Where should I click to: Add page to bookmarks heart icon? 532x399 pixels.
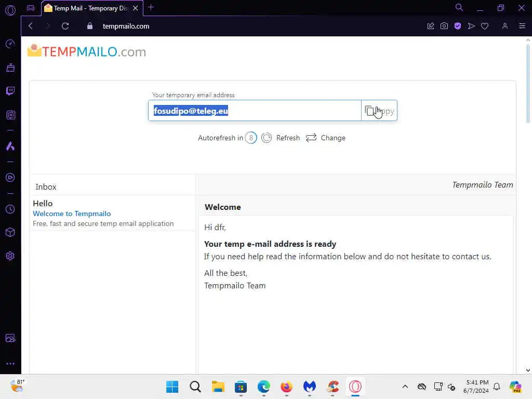[x=485, y=26]
